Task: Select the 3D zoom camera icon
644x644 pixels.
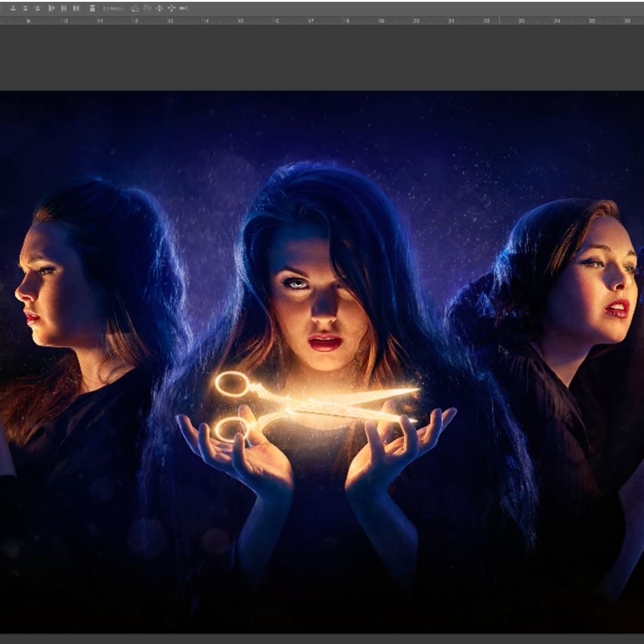Action: [184, 8]
